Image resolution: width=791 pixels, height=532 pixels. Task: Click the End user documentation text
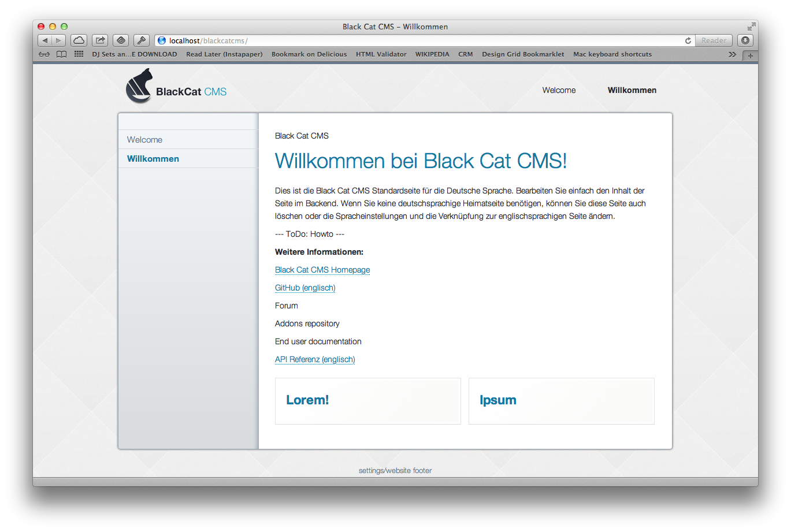[x=318, y=341]
